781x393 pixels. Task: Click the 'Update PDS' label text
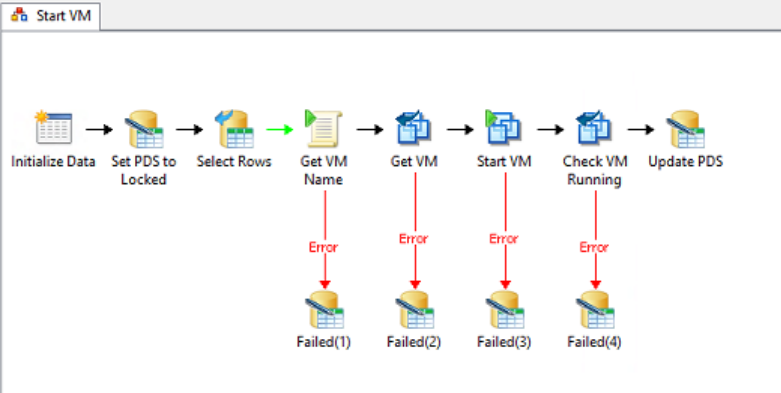coord(685,162)
